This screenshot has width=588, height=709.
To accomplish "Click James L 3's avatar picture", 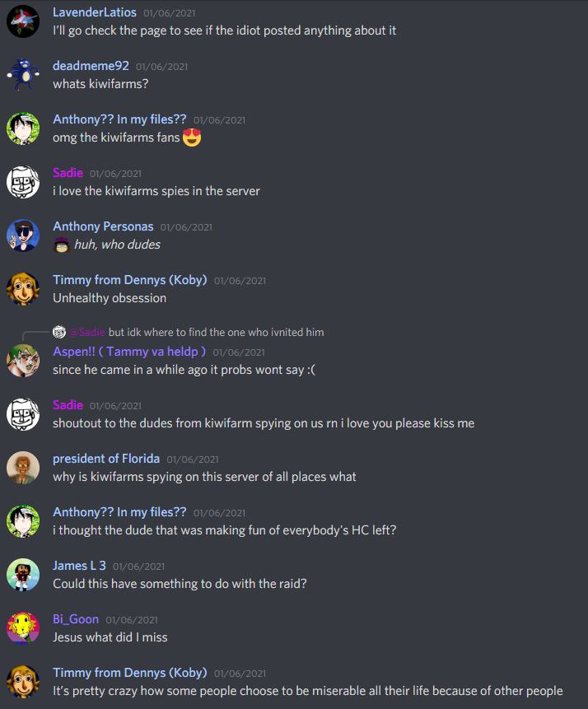I will (x=23, y=575).
